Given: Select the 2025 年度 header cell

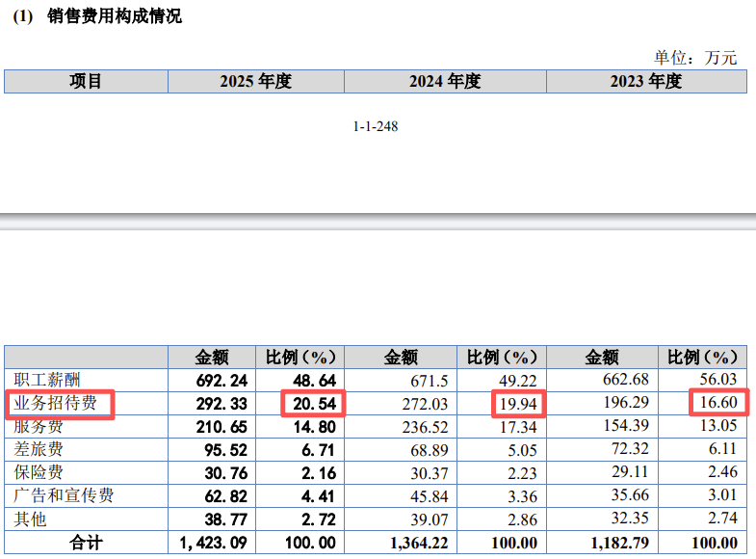Looking at the screenshot, I should [256, 81].
